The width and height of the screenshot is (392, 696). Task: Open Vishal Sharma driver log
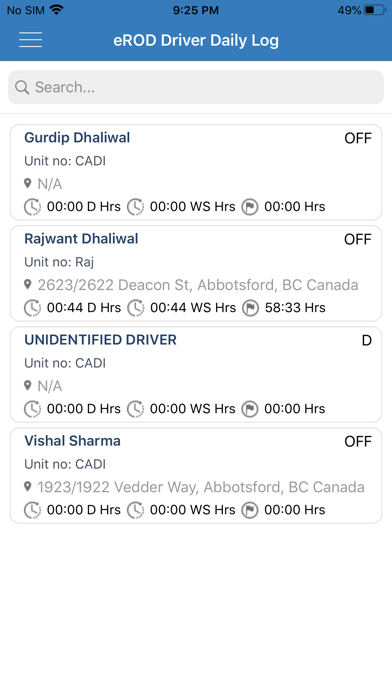point(196,476)
